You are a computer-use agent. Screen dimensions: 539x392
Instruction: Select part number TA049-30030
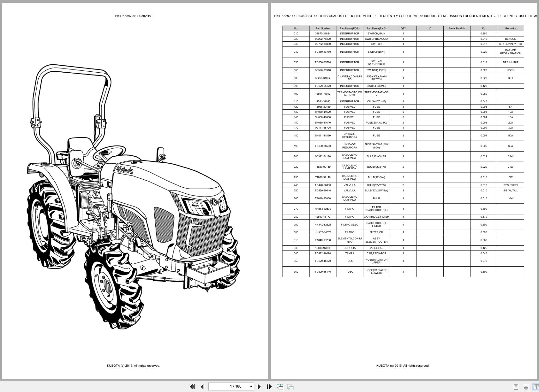click(323, 198)
